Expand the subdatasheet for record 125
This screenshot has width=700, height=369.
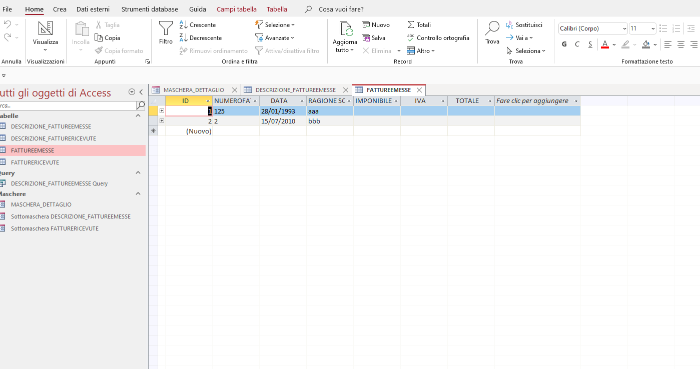pyautogui.click(x=162, y=111)
